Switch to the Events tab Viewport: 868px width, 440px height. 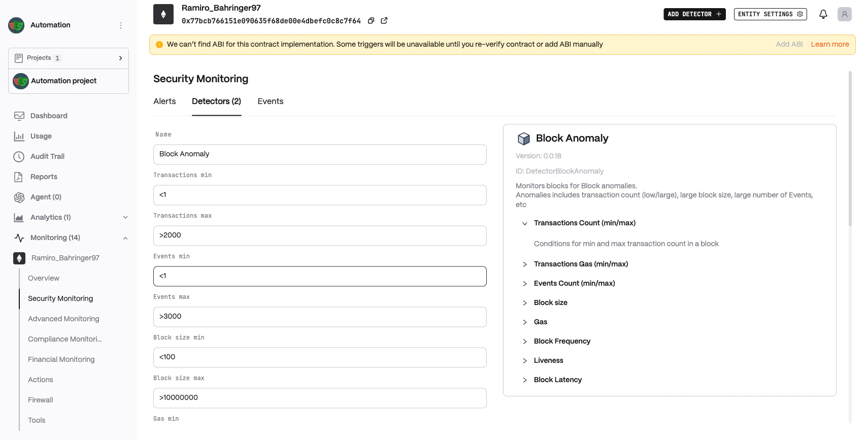click(x=271, y=101)
